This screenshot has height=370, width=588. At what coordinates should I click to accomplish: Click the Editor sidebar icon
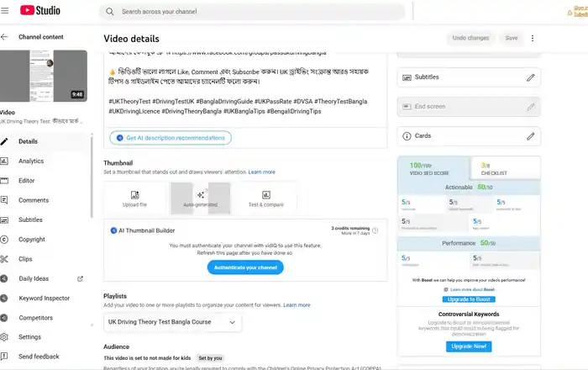pyautogui.click(x=4, y=181)
